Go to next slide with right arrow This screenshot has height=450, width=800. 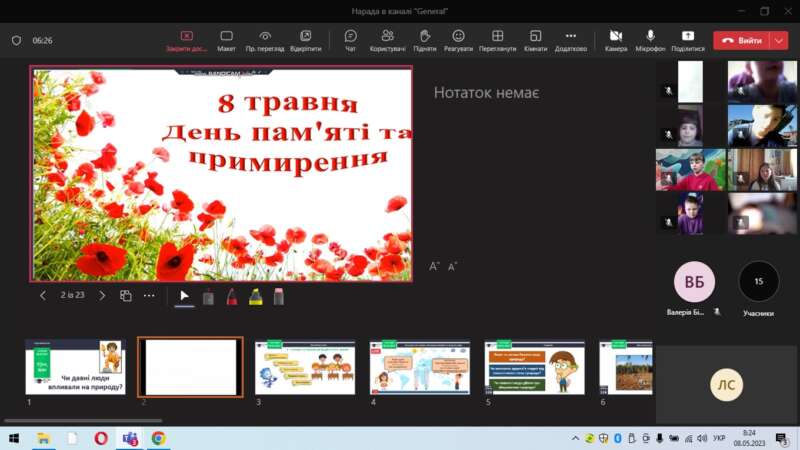click(102, 296)
